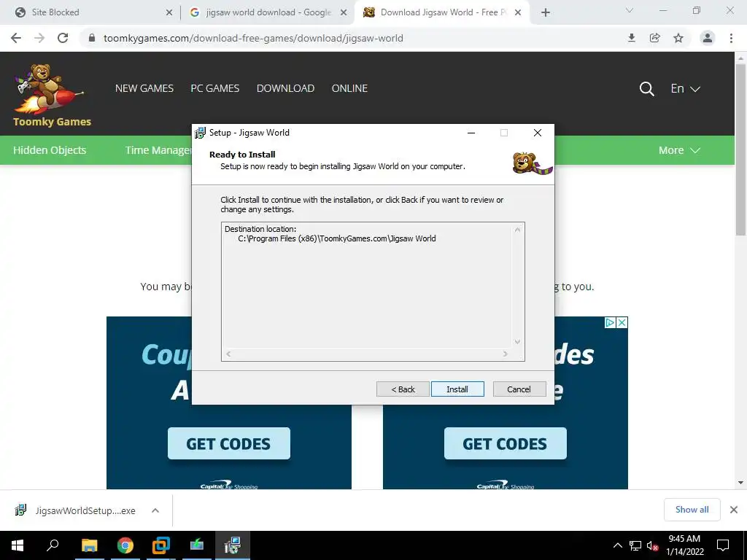Click the share page icon
Viewport: 747px width, 560px height.
pos(655,38)
